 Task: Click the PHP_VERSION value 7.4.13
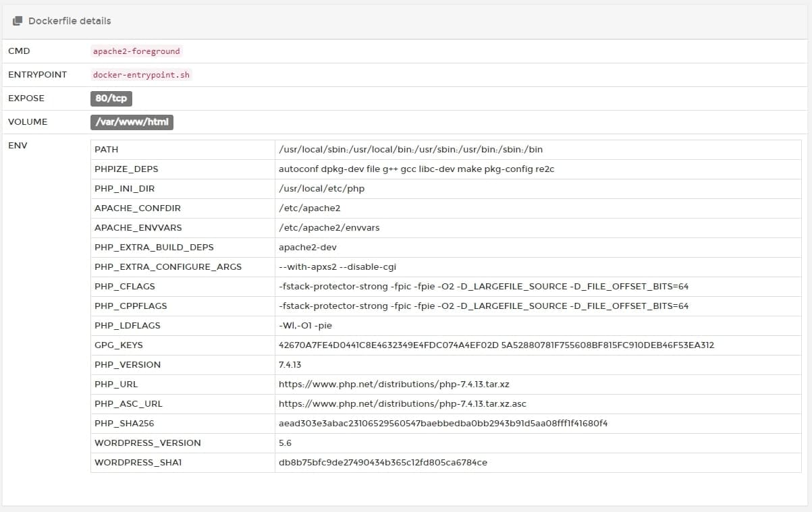[290, 364]
